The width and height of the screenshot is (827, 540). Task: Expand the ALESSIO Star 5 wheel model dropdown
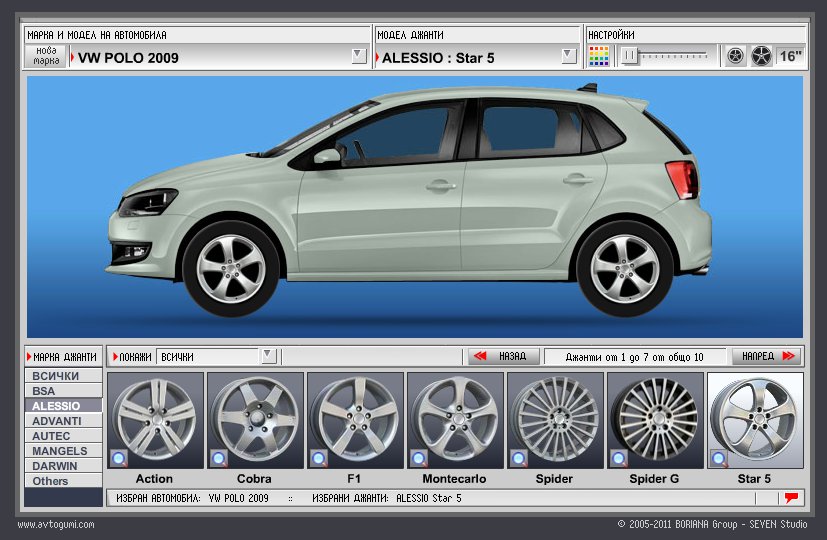[568, 56]
